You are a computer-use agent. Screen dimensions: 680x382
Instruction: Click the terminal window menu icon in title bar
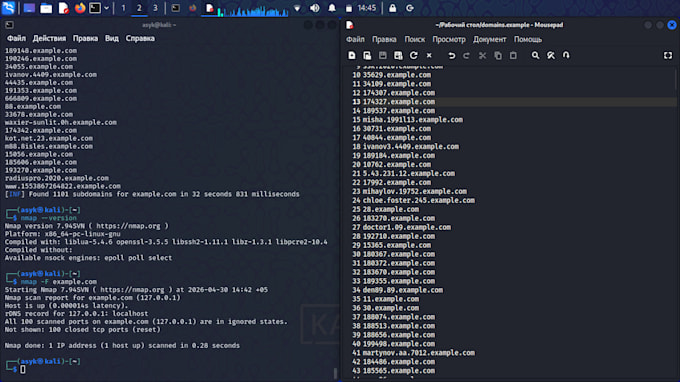tap(9, 25)
